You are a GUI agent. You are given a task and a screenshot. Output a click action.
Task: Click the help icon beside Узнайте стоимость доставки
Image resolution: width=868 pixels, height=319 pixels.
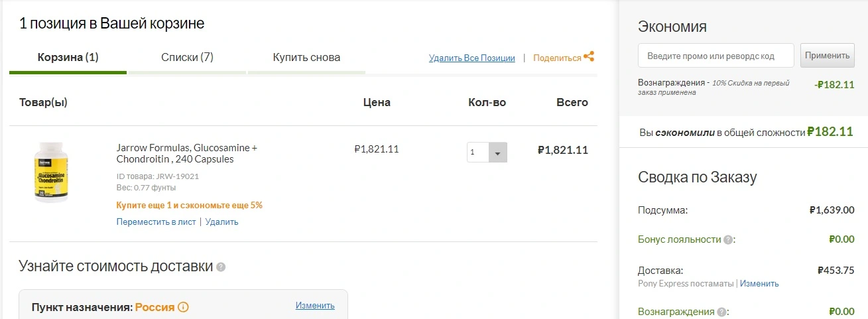point(221,267)
